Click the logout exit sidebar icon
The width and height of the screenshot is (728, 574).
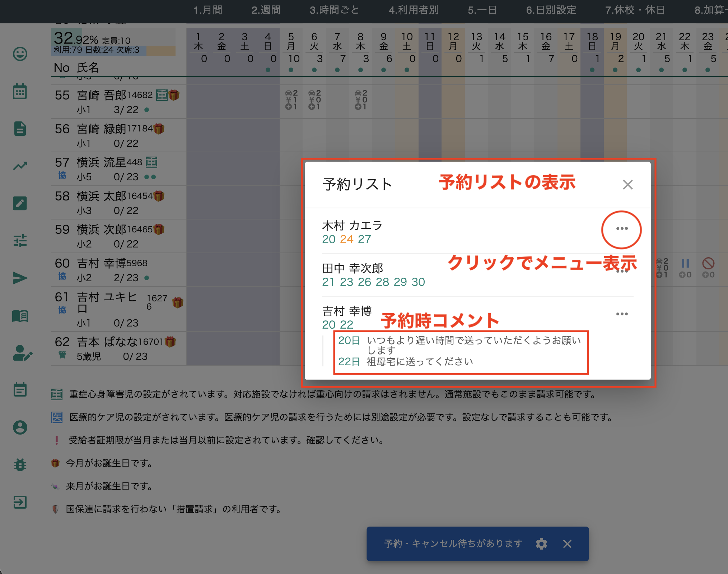tap(20, 502)
